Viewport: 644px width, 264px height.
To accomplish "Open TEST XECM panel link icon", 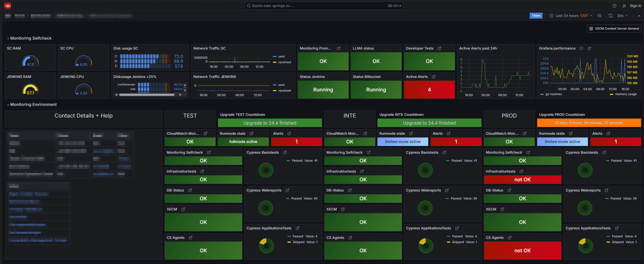I will click(183, 209).
